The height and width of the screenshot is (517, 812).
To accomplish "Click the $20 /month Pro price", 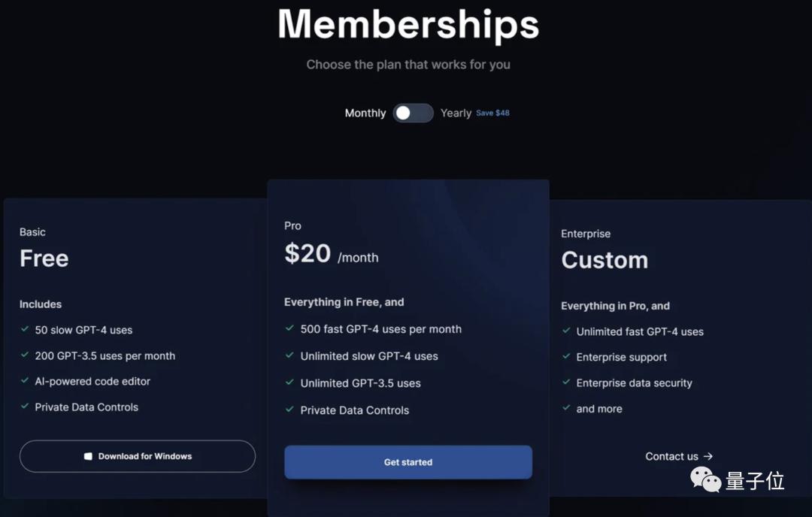I will point(331,254).
